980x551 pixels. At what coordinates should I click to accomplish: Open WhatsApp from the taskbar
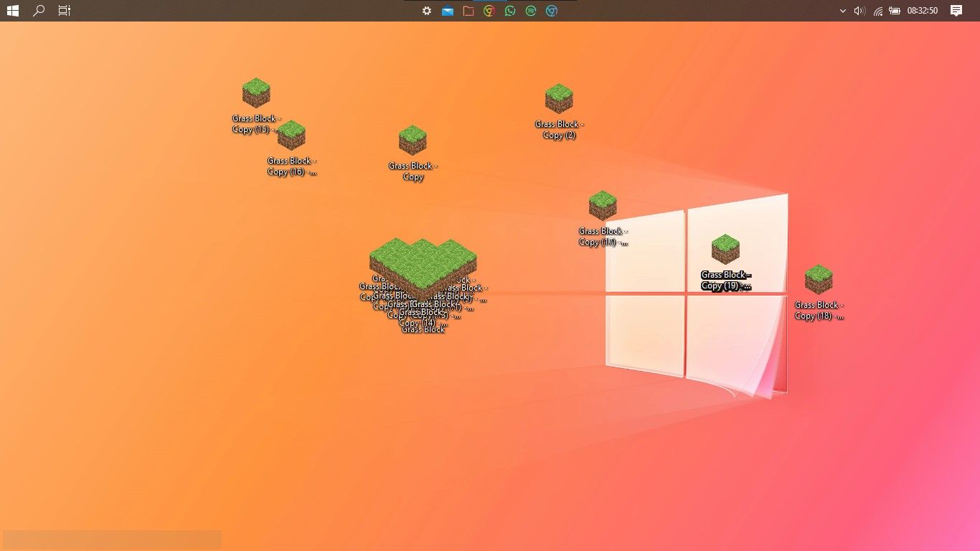pos(510,11)
